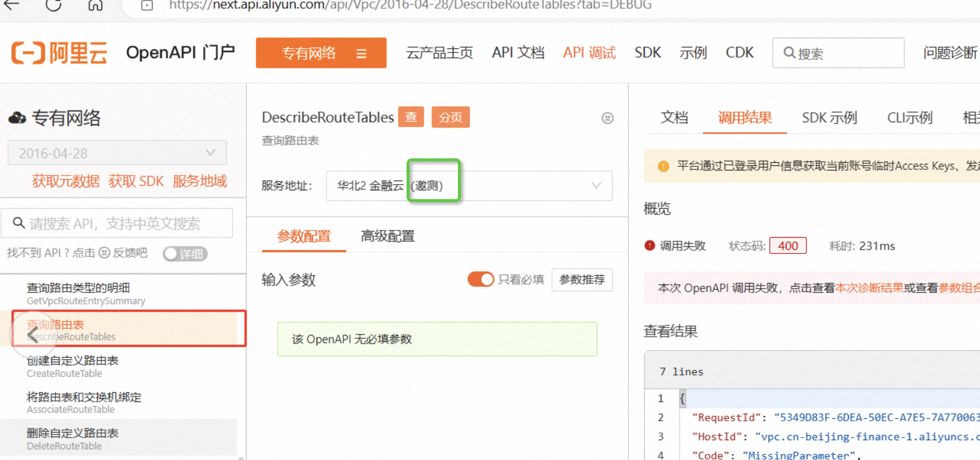Toggle the 只看必填 switch
Image resolution: width=980 pixels, height=460 pixels.
[x=480, y=279]
